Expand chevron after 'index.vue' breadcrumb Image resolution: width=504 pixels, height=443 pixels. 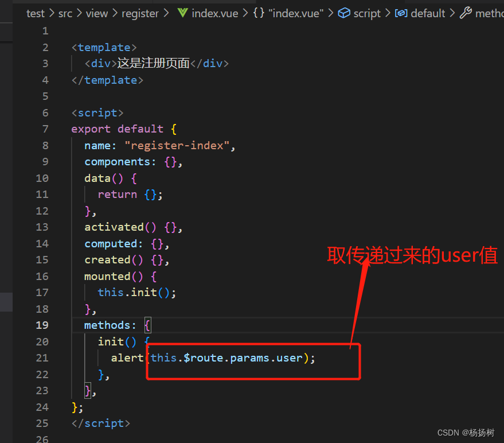[245, 13]
